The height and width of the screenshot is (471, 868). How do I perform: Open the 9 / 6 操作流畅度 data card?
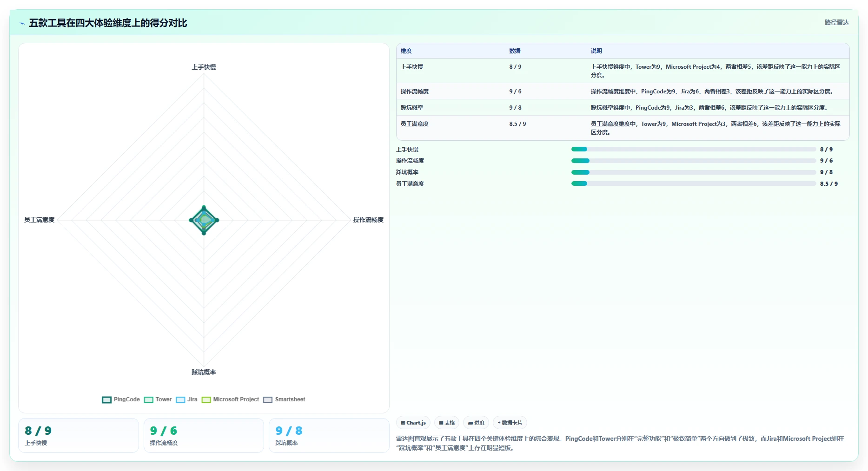pyautogui.click(x=204, y=435)
